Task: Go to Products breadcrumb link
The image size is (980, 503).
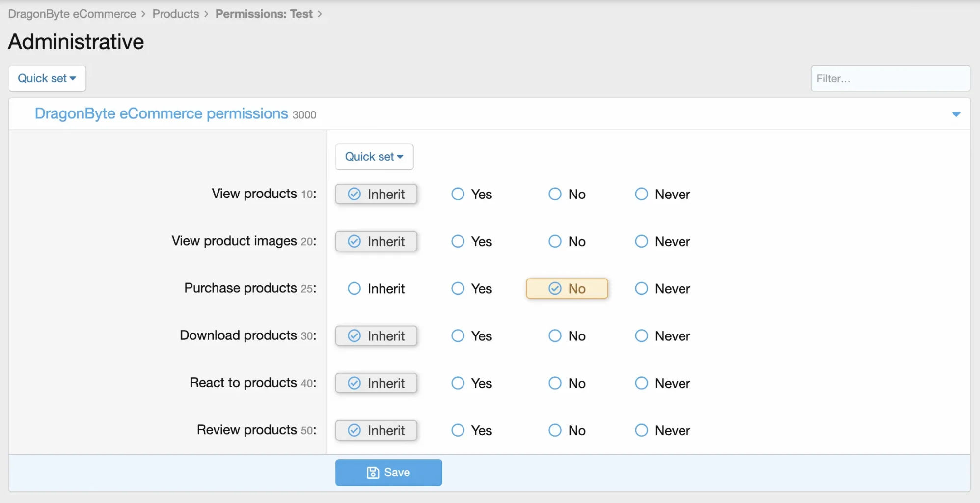Action: click(176, 14)
